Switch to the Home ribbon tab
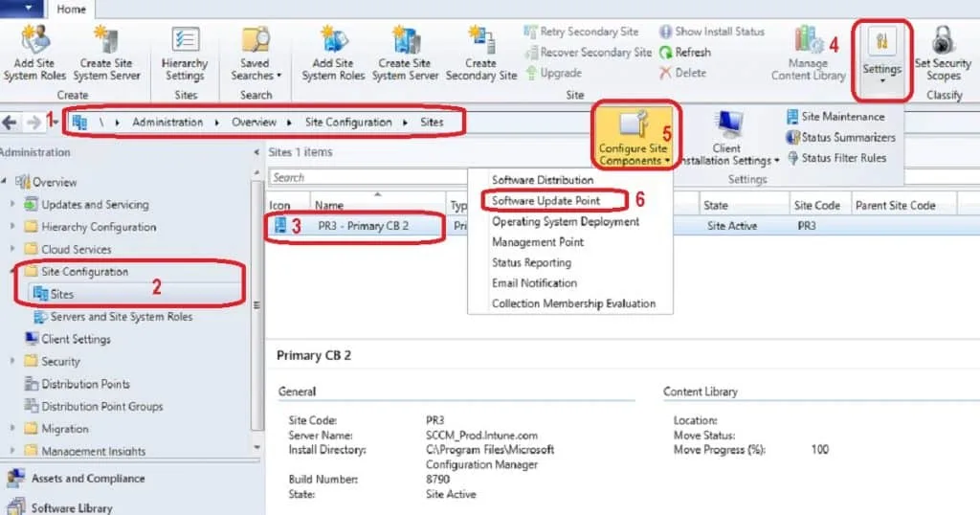 [x=70, y=10]
